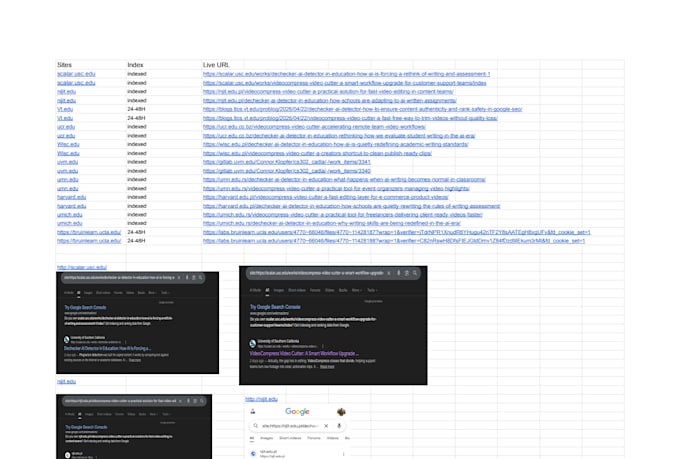The height and width of the screenshot is (459, 680).
Task: Open the bruinlearn.ucla.edu files 11428188 URL
Action: tap(394, 241)
